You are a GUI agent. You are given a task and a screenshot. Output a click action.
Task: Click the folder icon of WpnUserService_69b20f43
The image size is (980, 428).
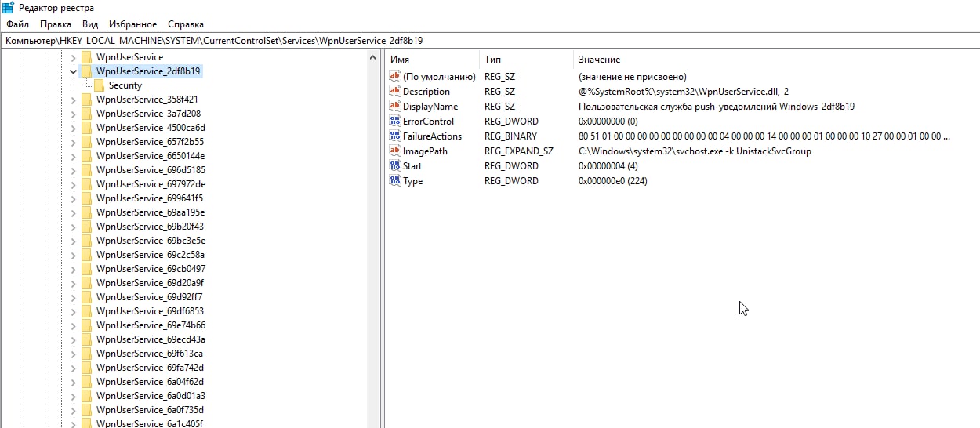tap(86, 227)
